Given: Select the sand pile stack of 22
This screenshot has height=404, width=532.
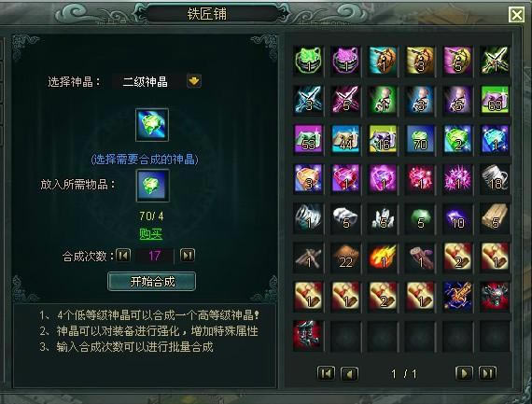Looking at the screenshot, I should click(345, 258).
